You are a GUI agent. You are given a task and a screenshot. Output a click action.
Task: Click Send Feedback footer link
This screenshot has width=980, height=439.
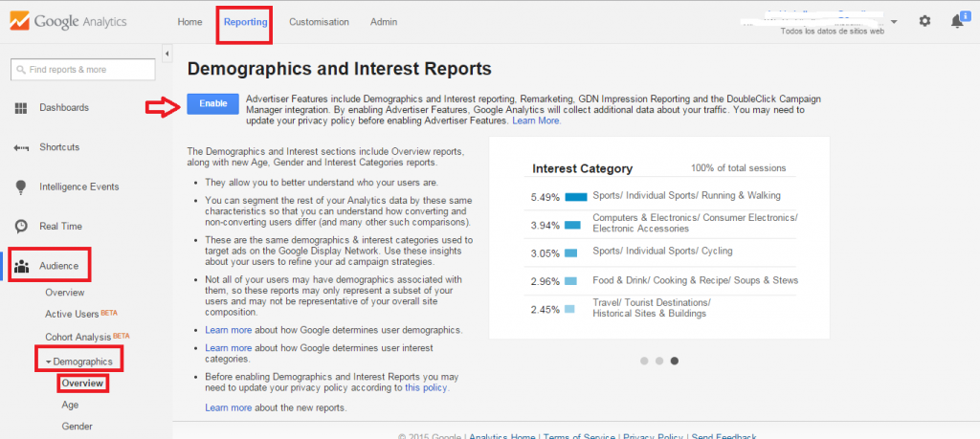pyautogui.click(x=724, y=436)
